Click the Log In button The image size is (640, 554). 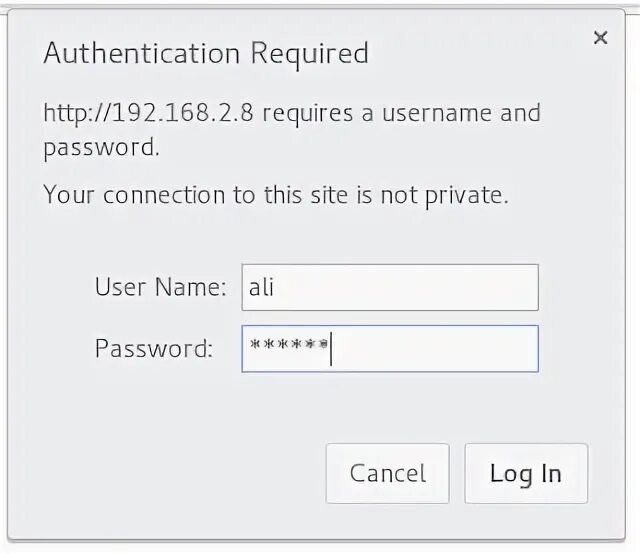pos(526,473)
